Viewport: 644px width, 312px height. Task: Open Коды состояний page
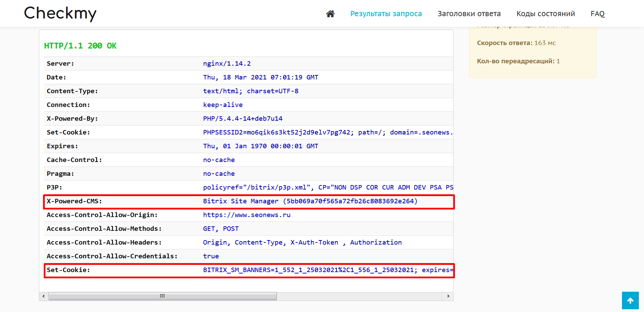[546, 14]
